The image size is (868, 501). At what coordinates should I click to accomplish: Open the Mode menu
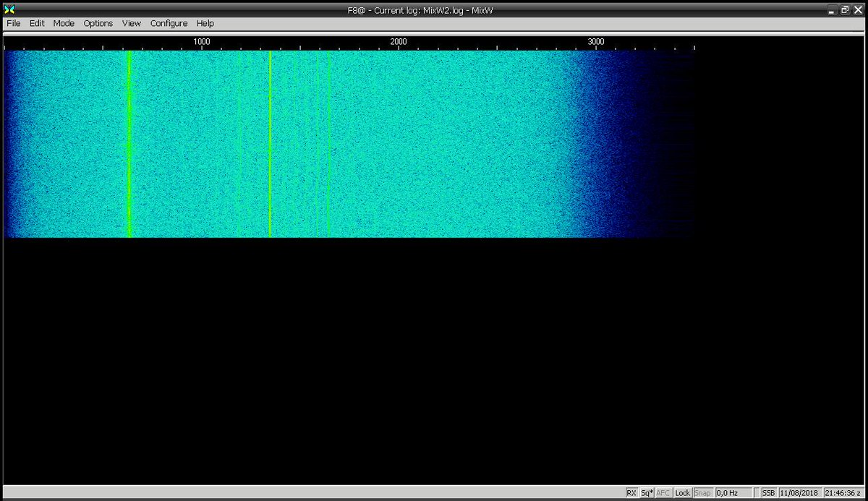(x=64, y=23)
